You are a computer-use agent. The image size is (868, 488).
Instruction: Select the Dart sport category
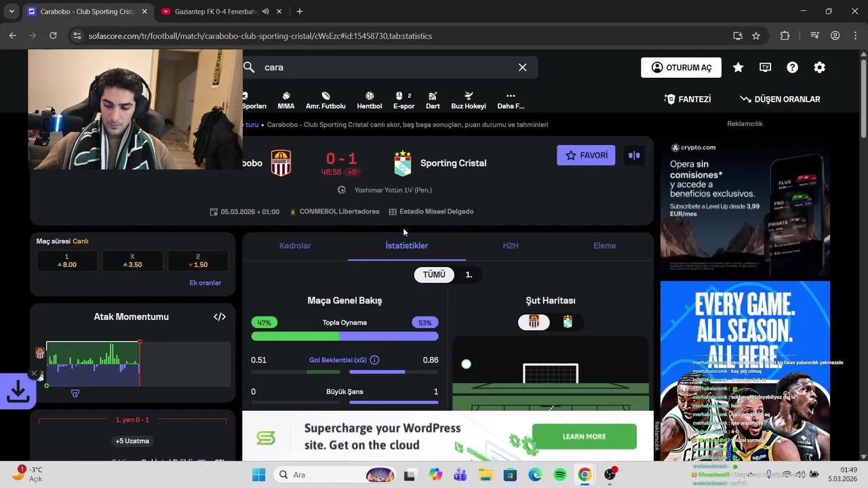[433, 100]
